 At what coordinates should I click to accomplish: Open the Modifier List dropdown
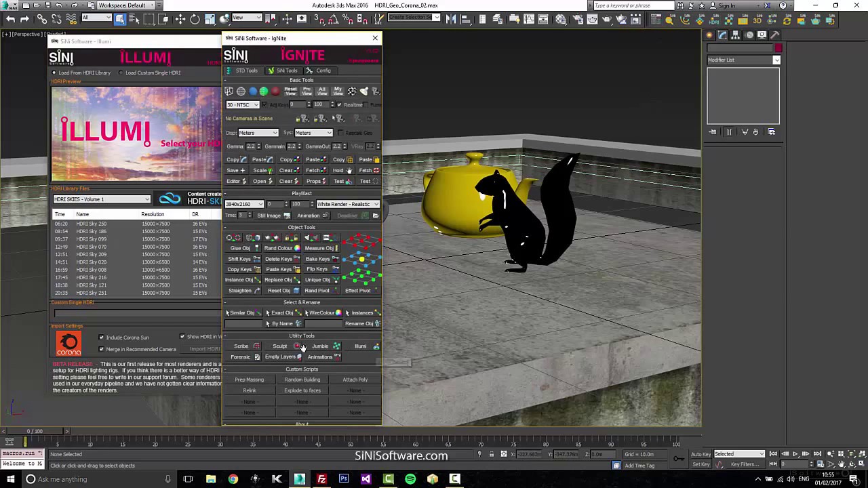tap(743, 60)
